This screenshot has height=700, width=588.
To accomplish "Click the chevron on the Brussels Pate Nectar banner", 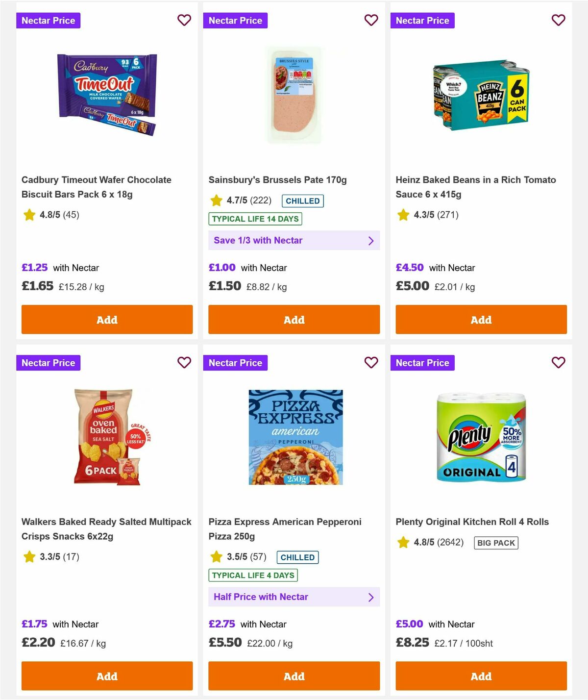I will coord(371,240).
